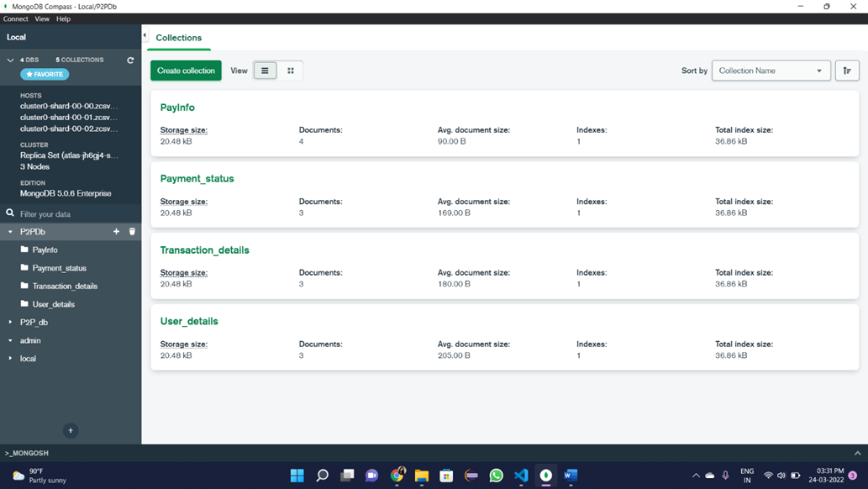Click Replica Set cluster text
Screen dimensions: 868x489
69,155
